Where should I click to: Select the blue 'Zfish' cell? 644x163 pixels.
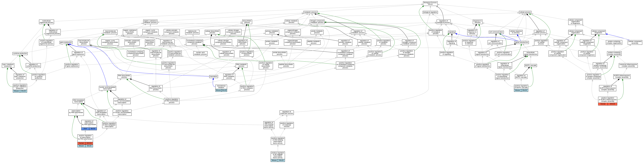[x=85, y=129]
